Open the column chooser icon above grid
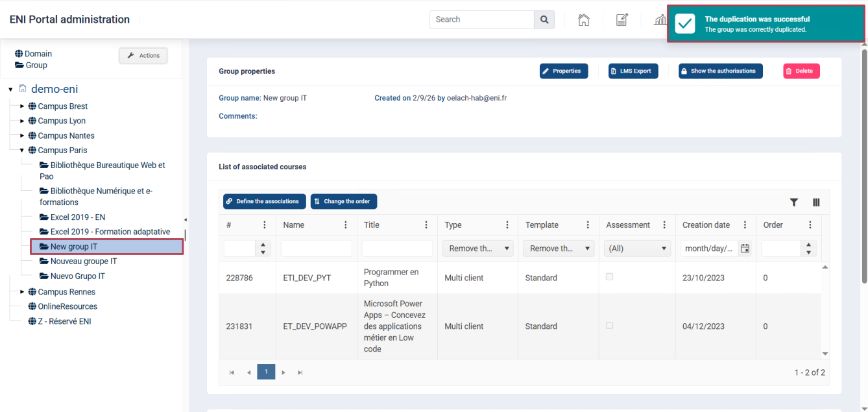This screenshot has height=412, width=868. pyautogui.click(x=816, y=202)
